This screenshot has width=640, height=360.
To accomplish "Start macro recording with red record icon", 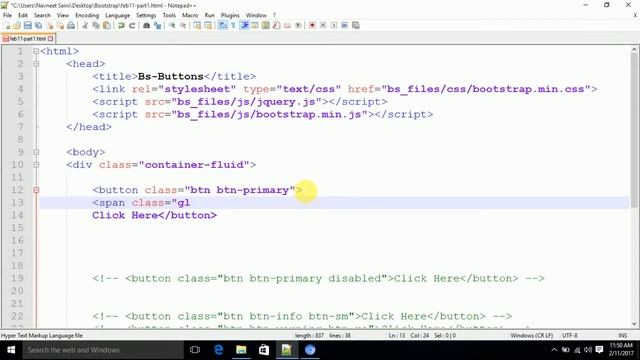I will click(x=312, y=25).
